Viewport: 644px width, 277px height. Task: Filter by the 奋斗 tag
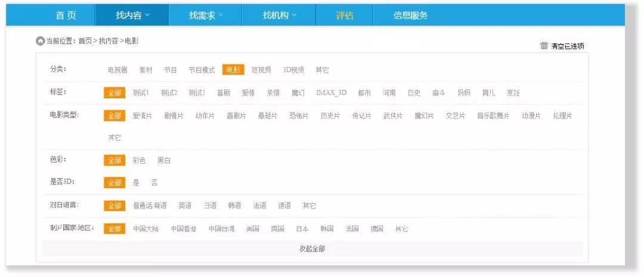[439, 93]
